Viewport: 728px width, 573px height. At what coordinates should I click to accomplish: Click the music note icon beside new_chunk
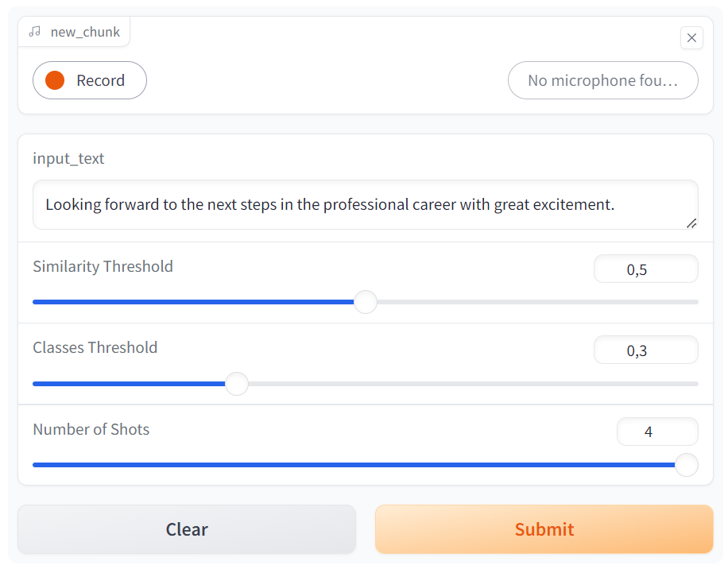[35, 32]
